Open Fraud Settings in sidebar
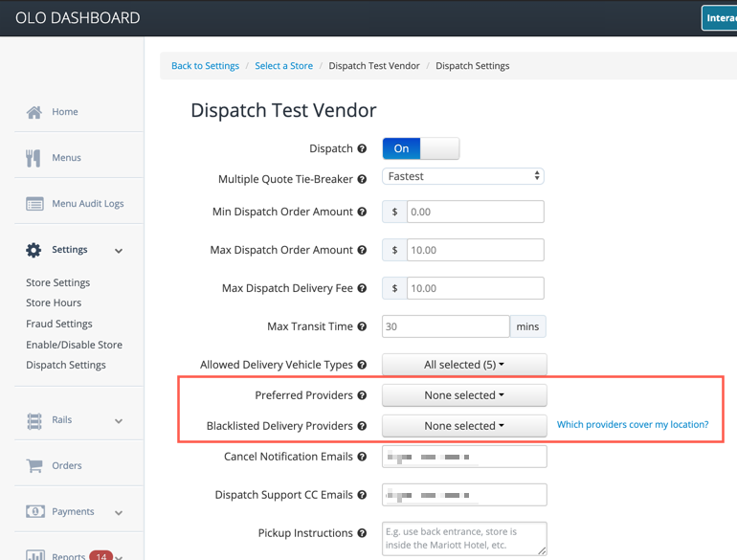Screen dimensions: 737x560 59,324
